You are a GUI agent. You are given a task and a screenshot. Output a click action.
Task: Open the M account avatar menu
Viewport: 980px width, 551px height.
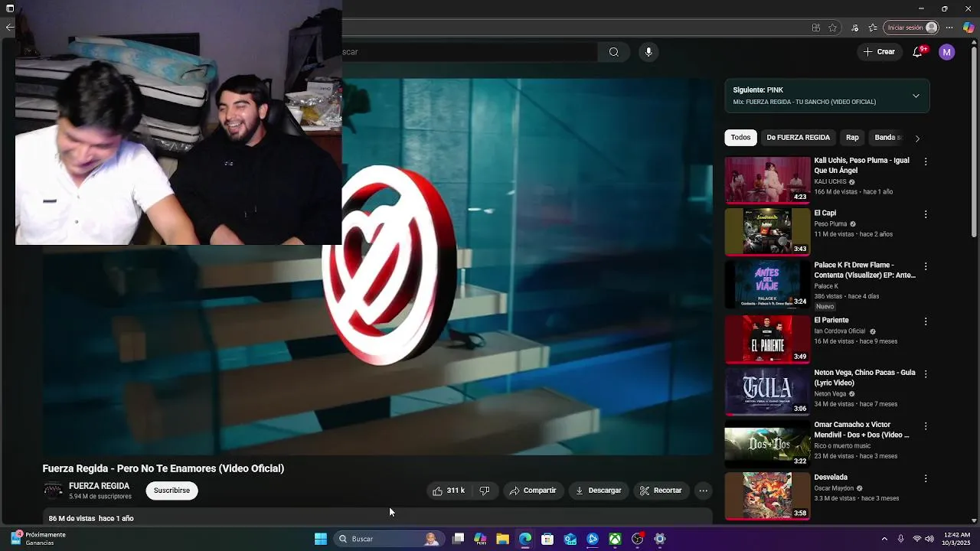click(x=947, y=52)
